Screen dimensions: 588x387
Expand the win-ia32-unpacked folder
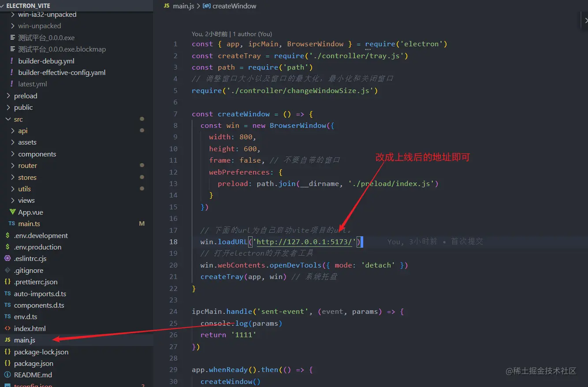tap(12, 14)
